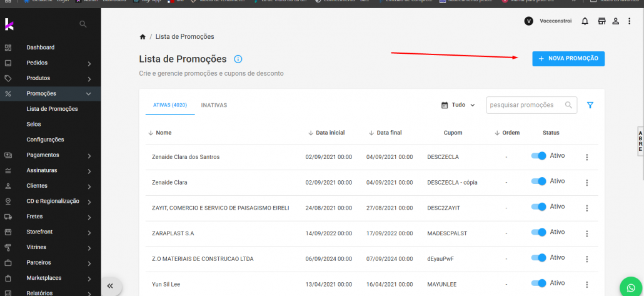Viewport: 644px width, 296px height.
Task: Collapse the sidebar with double-chevron button
Action: point(110,285)
